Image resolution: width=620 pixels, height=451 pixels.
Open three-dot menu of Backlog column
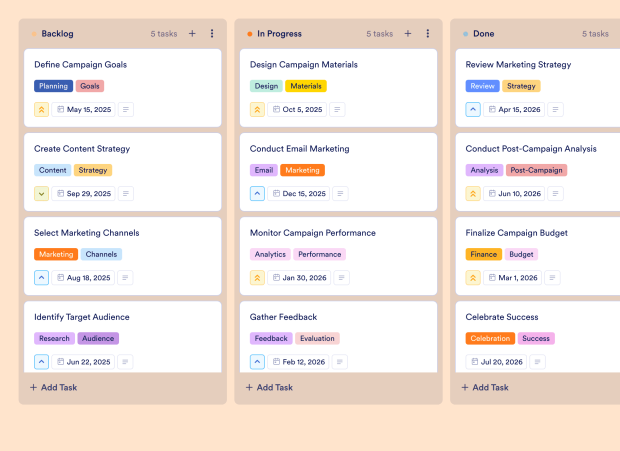point(212,34)
